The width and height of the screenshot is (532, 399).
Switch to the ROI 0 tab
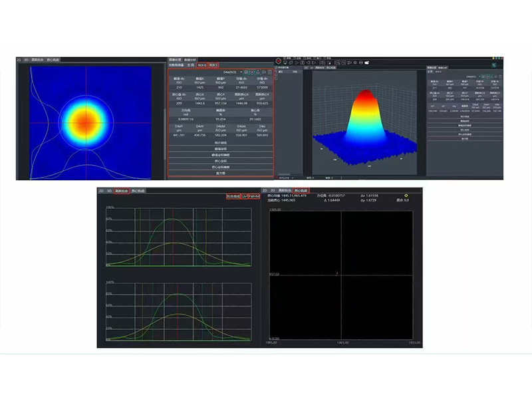pos(201,65)
